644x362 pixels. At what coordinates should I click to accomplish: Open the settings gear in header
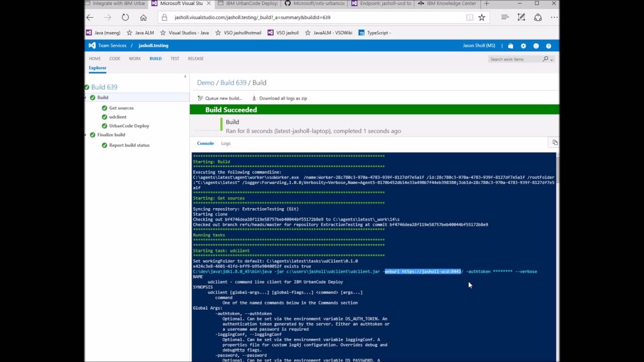(x=523, y=46)
